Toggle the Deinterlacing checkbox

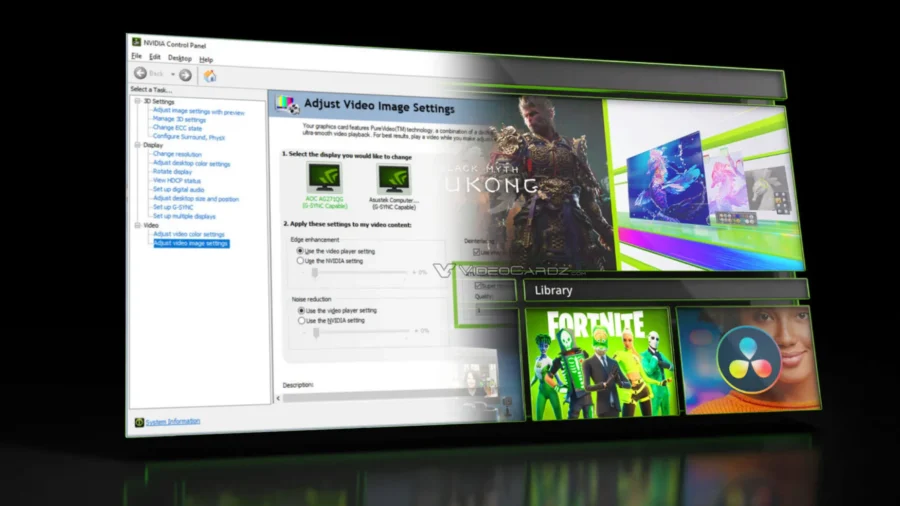pyautogui.click(x=476, y=252)
